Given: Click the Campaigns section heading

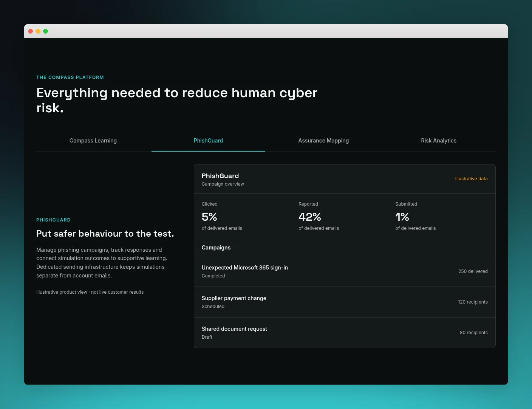Looking at the screenshot, I should click(216, 248).
